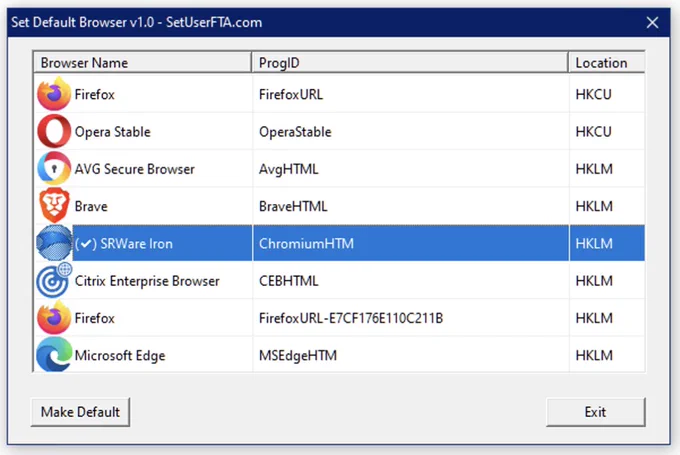This screenshot has height=455, width=680.
Task: Pick the Citrix Enterprise Browser name
Action: pyautogui.click(x=147, y=281)
